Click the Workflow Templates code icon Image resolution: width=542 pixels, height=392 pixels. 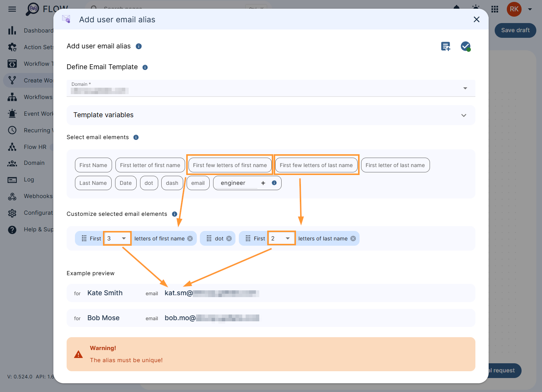tap(12, 64)
